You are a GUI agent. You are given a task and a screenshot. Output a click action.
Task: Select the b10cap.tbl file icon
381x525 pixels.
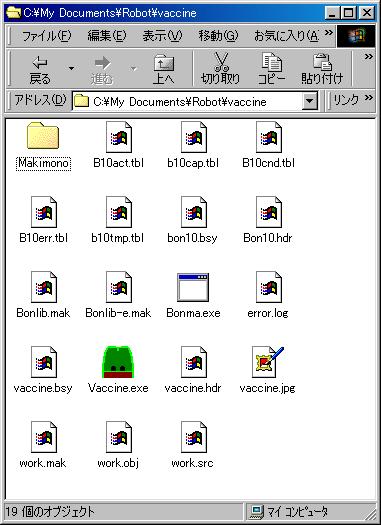point(194,137)
